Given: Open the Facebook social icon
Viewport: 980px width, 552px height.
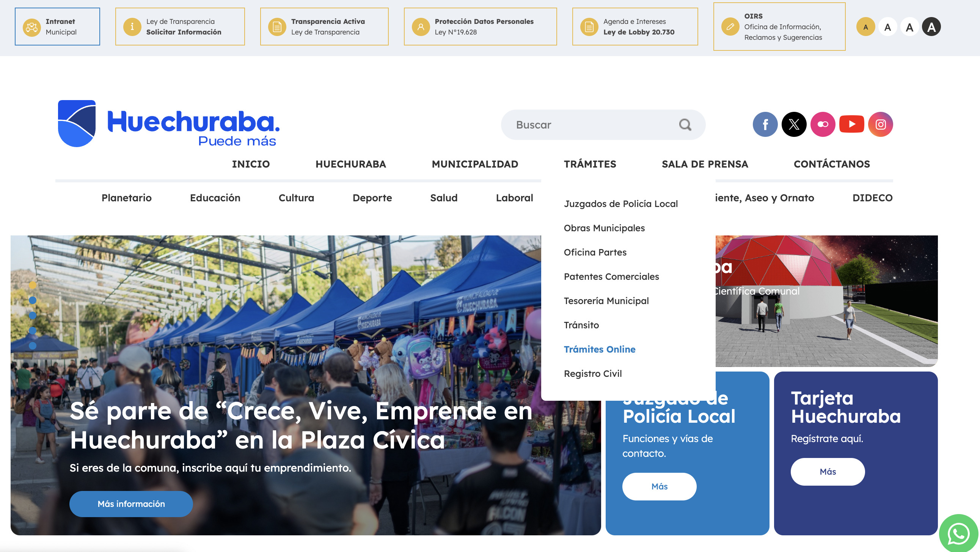Looking at the screenshot, I should 765,124.
